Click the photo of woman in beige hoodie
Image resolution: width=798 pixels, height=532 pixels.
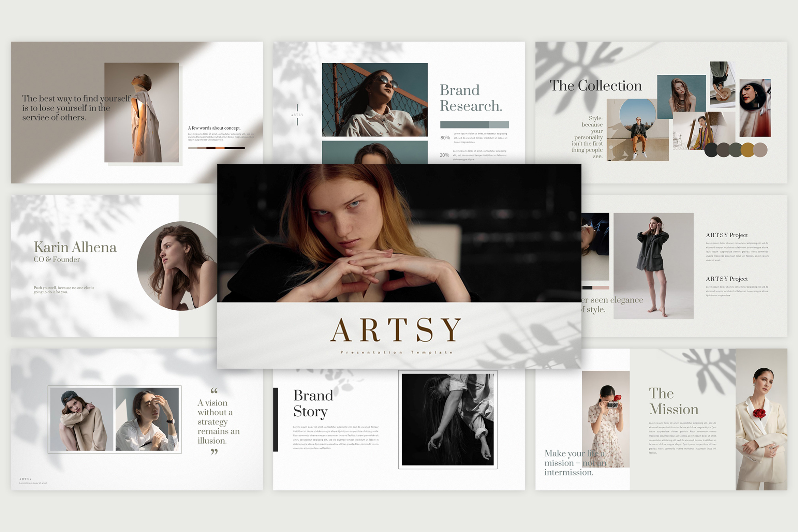[82, 419]
